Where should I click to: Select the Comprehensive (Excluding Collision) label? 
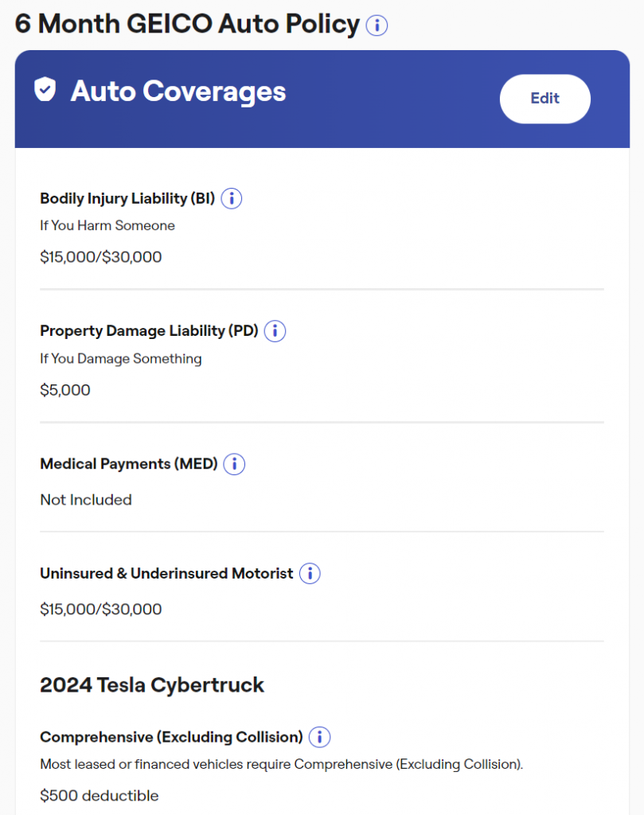(x=171, y=737)
